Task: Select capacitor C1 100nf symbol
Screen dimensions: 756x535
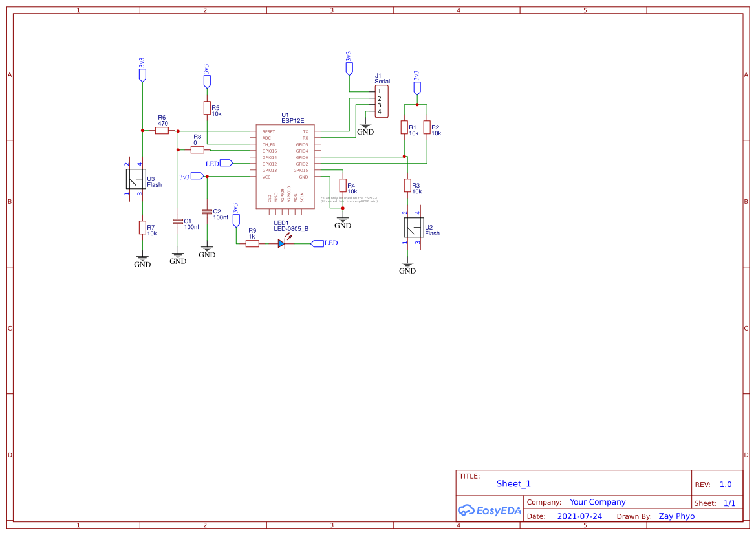Action: pos(178,221)
